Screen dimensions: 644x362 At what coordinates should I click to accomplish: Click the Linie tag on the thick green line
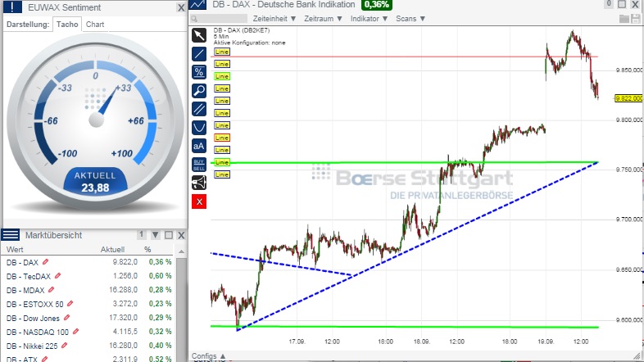(x=222, y=162)
